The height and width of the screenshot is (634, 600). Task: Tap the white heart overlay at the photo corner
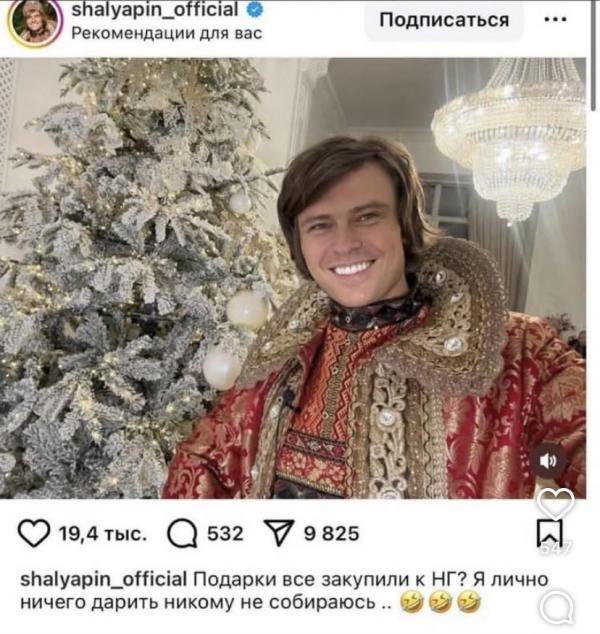coord(556,504)
